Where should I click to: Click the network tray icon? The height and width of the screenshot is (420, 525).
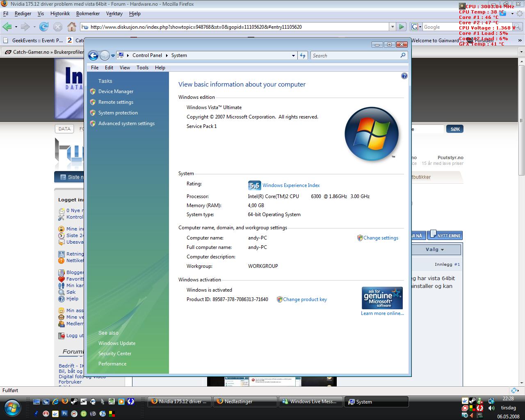click(x=491, y=401)
